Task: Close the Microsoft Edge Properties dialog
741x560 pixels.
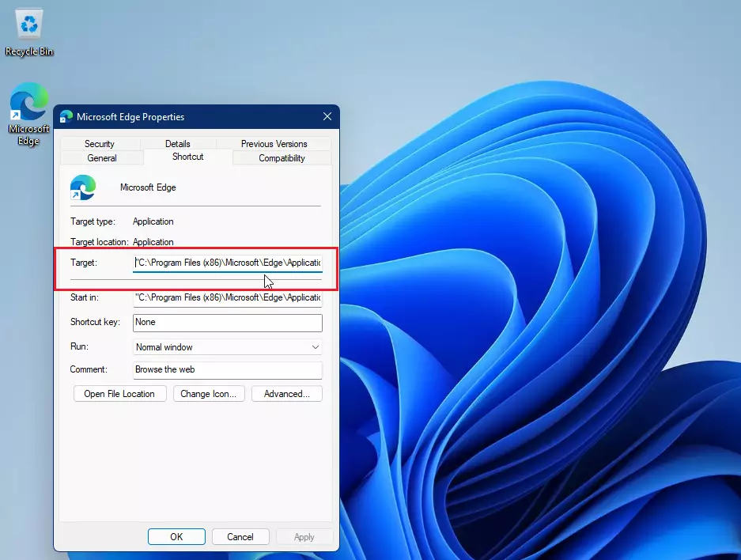Action: point(327,116)
